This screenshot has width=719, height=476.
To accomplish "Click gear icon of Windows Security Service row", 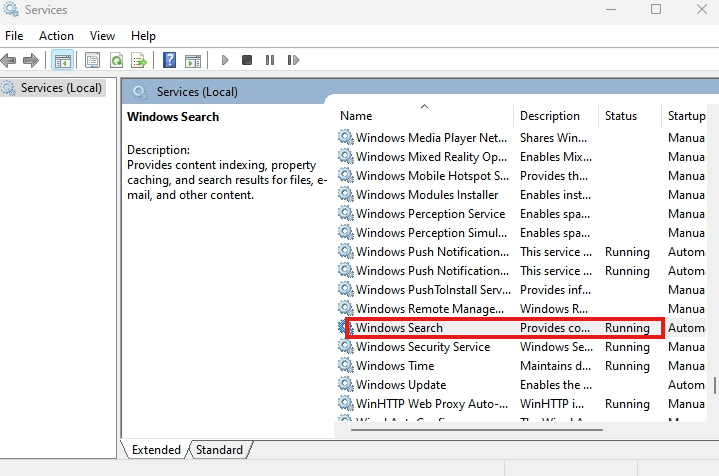I will [x=346, y=346].
